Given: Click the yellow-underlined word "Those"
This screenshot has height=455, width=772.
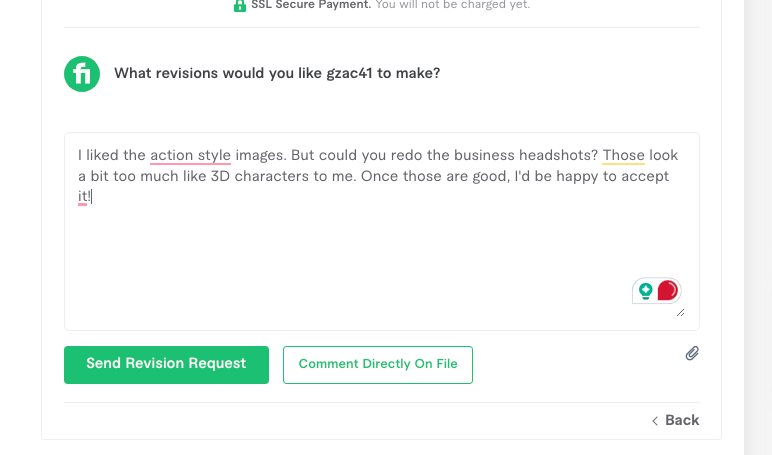Looking at the screenshot, I should click(624, 156).
